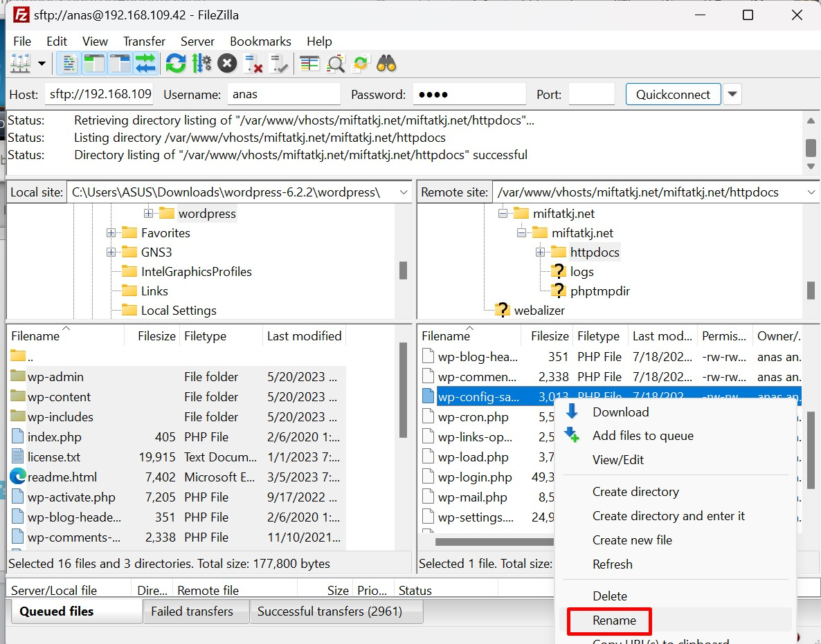Open directory listing filters icon

(x=309, y=64)
